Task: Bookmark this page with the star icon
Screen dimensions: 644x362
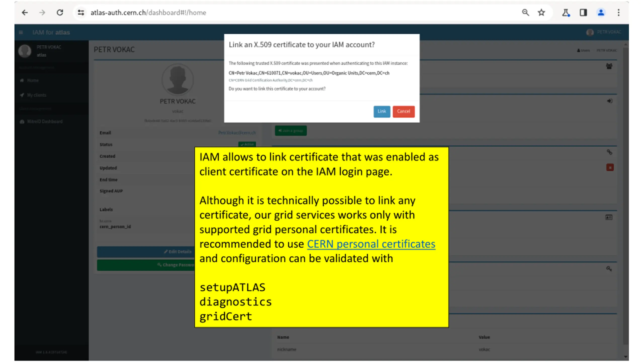Action: (x=541, y=13)
